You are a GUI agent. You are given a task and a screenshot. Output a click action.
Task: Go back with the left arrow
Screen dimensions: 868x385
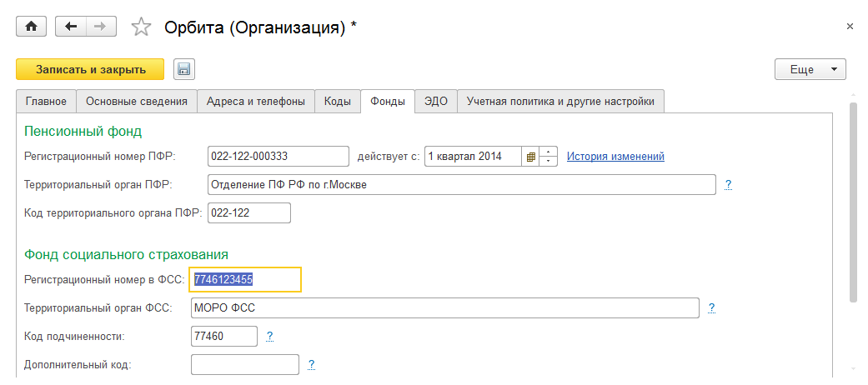click(x=70, y=27)
